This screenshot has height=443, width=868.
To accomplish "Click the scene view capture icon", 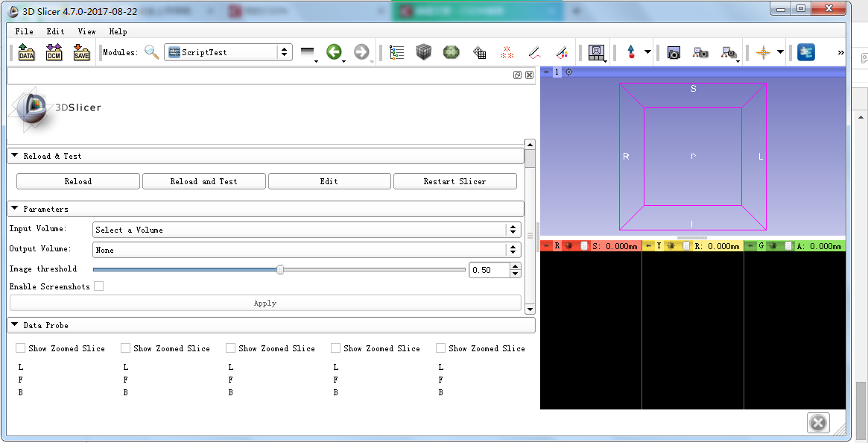I will tap(701, 53).
